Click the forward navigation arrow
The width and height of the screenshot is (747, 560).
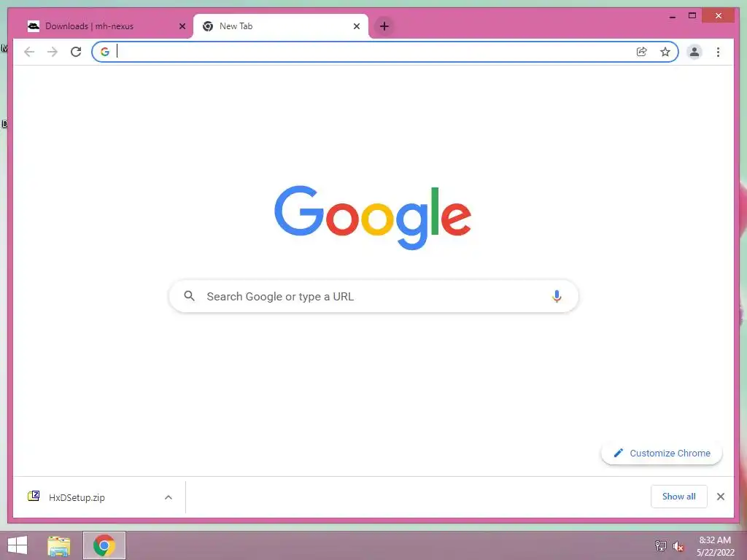coord(53,52)
